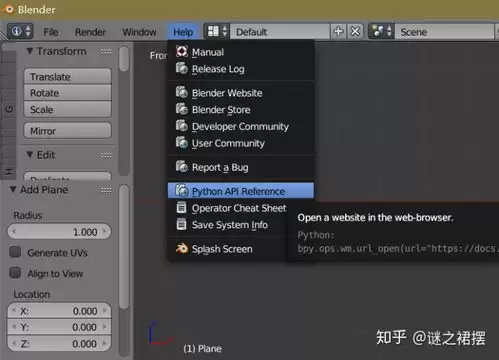Click the Manual lifebuoy icon
The image size is (499, 360).
pyautogui.click(x=182, y=51)
